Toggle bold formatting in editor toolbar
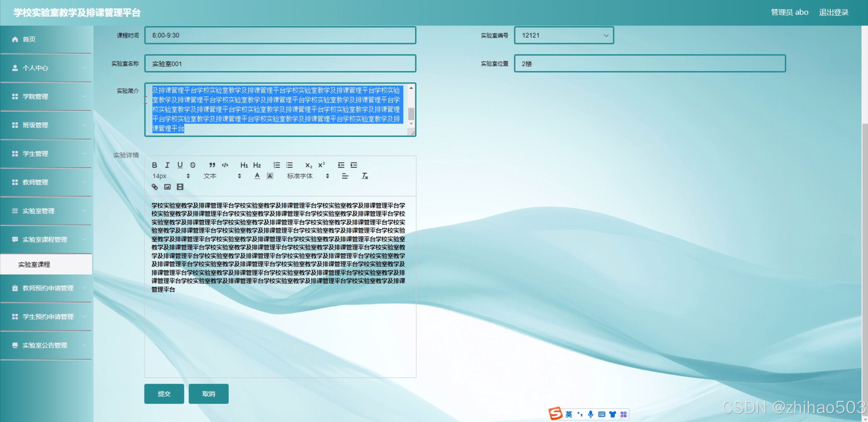Viewport: 868px width, 422px height. click(x=154, y=165)
